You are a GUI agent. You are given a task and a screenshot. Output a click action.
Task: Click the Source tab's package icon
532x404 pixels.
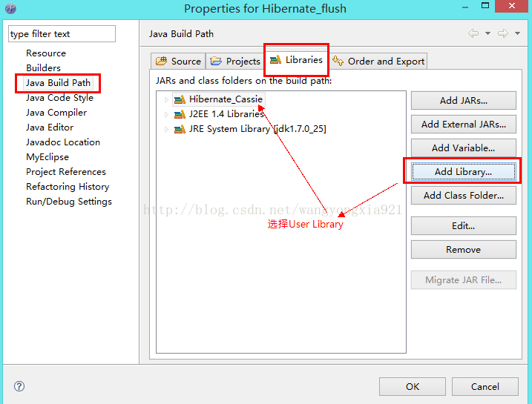pyautogui.click(x=161, y=61)
